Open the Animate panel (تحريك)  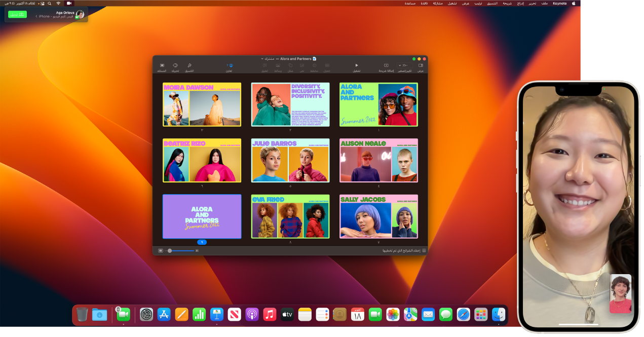[175, 66]
